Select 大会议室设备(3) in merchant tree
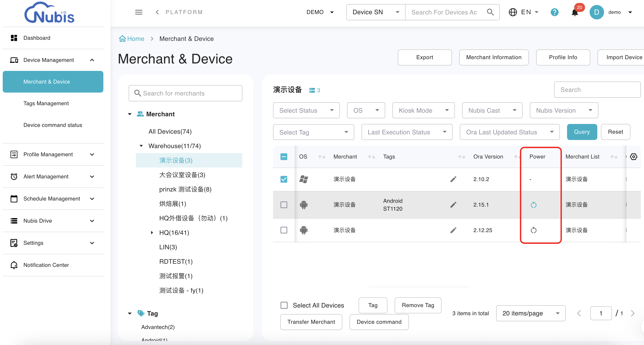 [x=182, y=175]
